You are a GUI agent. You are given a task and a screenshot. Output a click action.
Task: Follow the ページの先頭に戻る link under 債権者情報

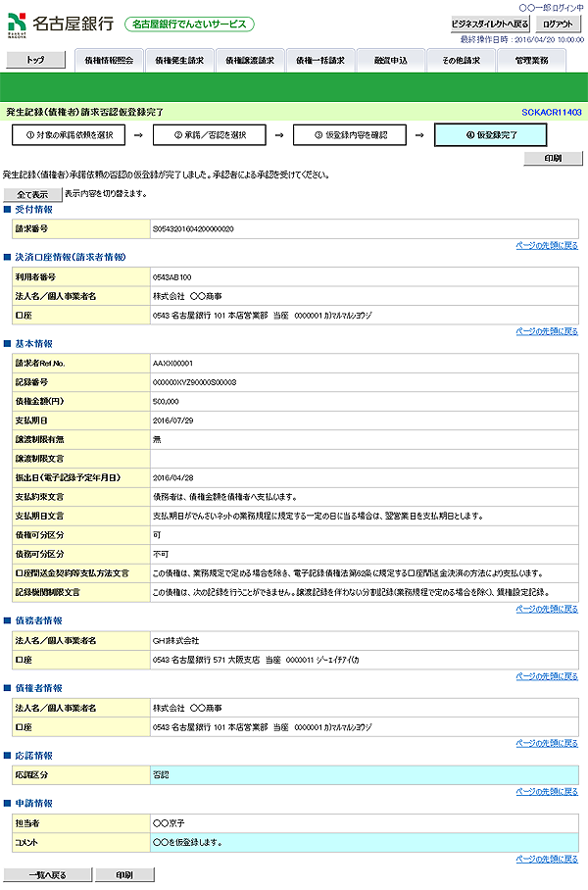click(547, 743)
